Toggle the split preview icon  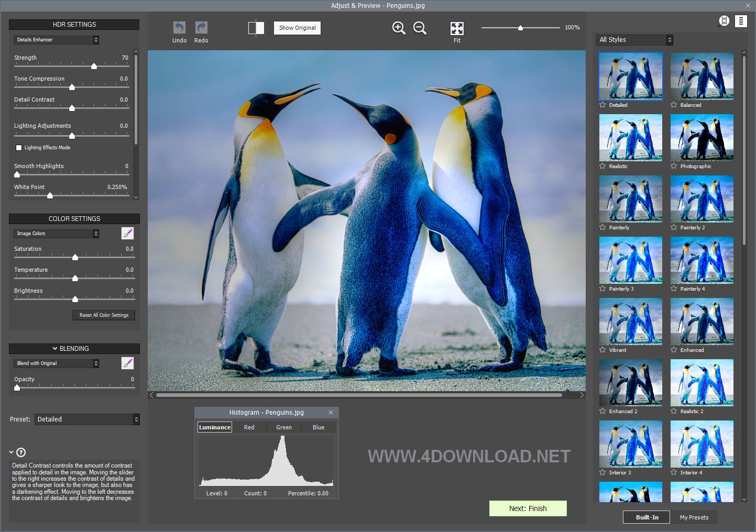coord(256,28)
